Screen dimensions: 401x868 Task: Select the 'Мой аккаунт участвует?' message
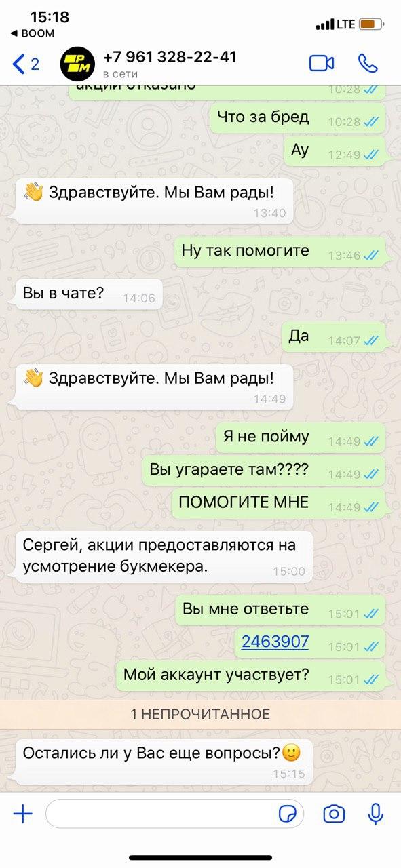250,675
